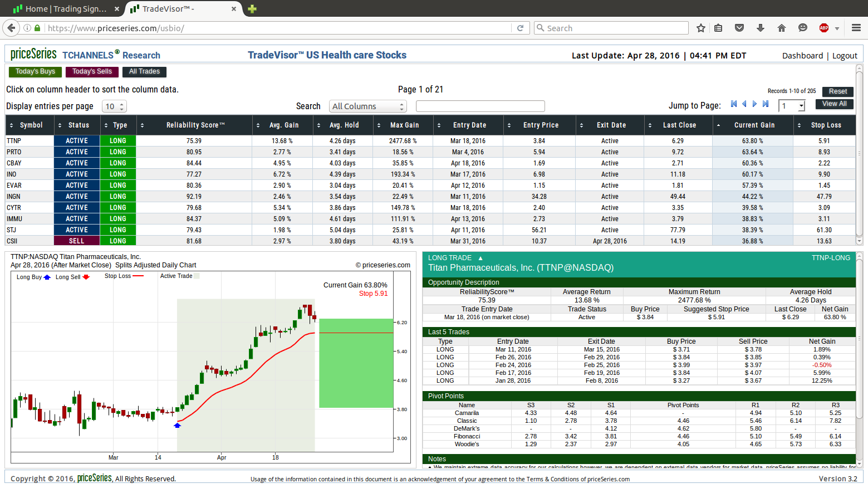Reload page via refresh icon

521,28
